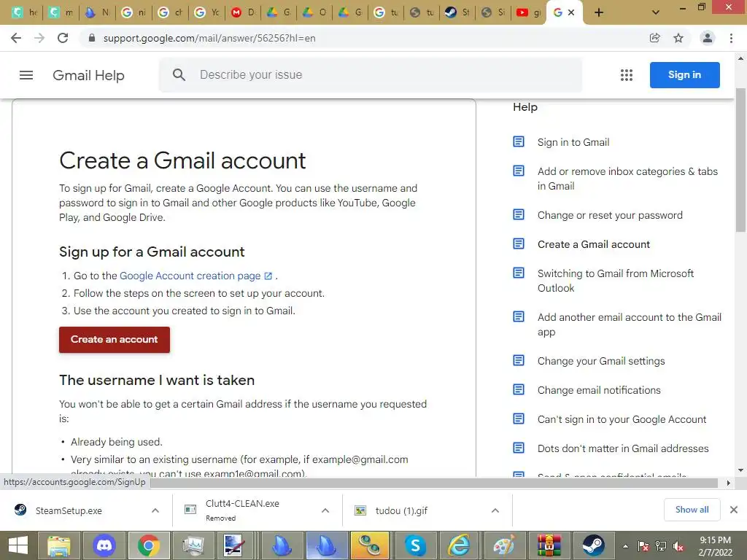Click the SteamSetup.exe download file icon
Image resolution: width=747 pixels, height=560 pixels.
coord(20,510)
